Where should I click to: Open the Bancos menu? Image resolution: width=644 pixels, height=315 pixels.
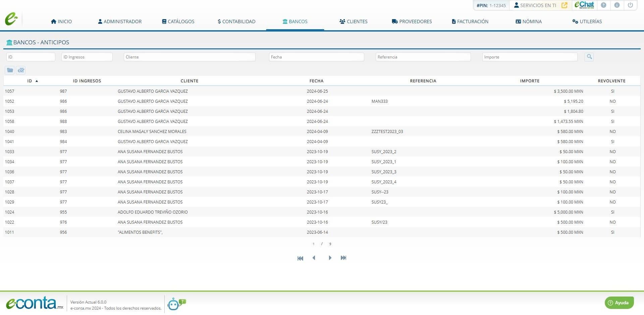pos(295,21)
